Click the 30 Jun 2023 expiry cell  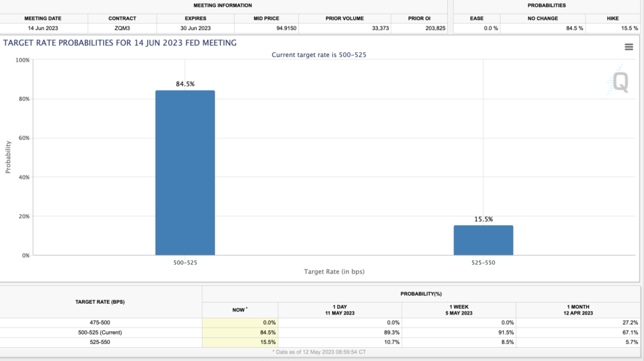click(x=196, y=28)
